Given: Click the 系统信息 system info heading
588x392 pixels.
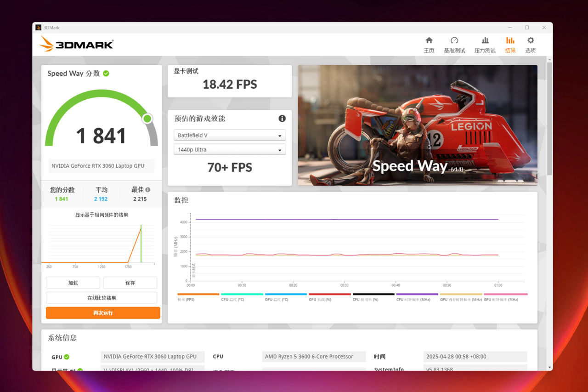Looking at the screenshot, I should 62,338.
